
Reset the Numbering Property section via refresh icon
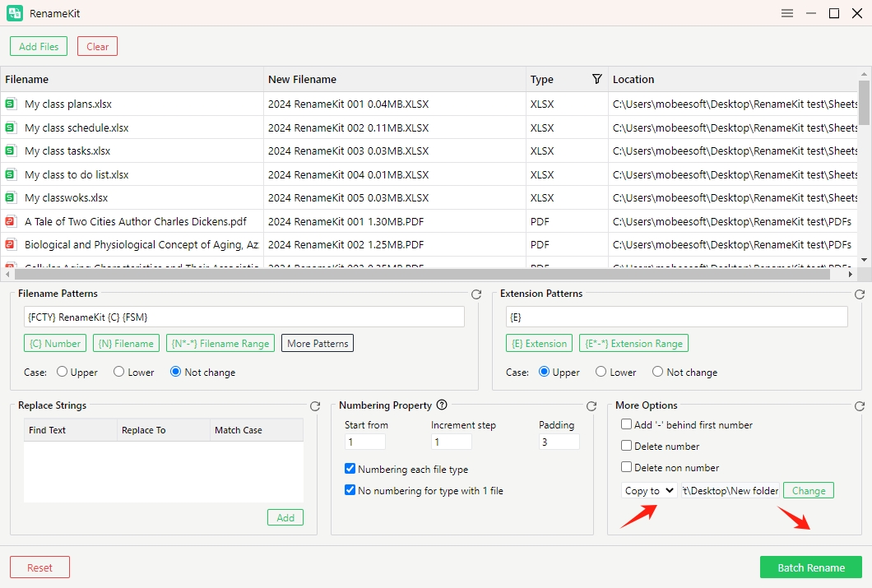[x=591, y=406]
